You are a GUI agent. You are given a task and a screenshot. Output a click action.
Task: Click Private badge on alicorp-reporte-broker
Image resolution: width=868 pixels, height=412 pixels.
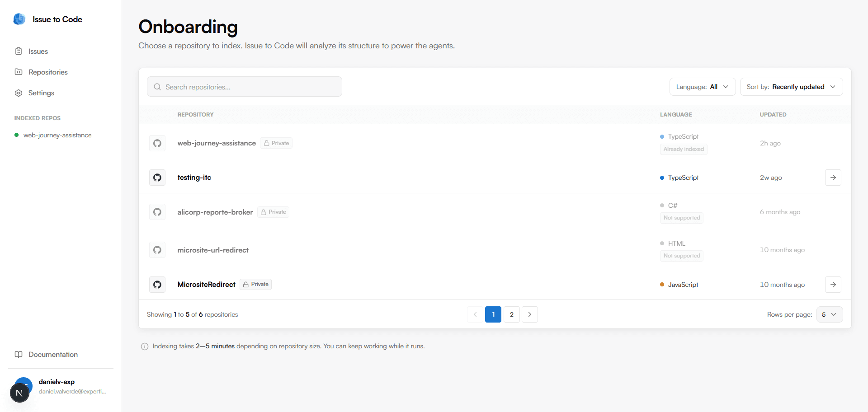(273, 212)
